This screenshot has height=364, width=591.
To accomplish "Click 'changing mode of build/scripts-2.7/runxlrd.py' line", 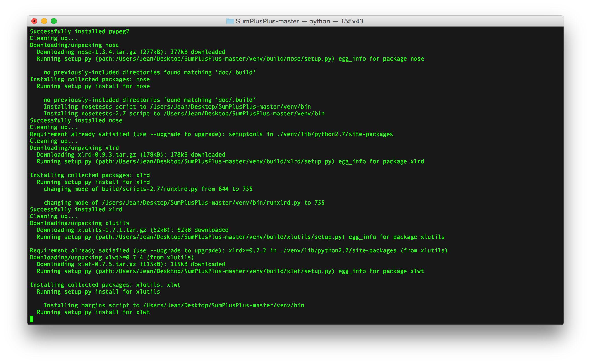I will click(x=148, y=189).
